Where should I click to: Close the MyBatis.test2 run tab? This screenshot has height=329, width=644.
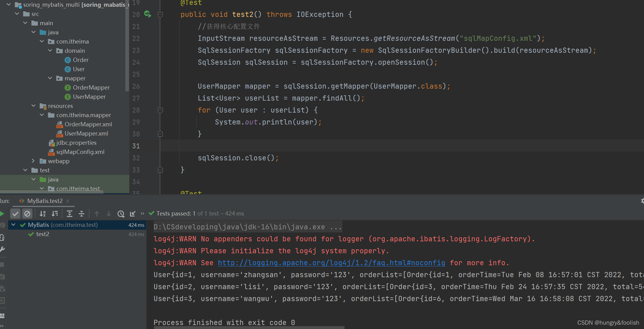68,201
